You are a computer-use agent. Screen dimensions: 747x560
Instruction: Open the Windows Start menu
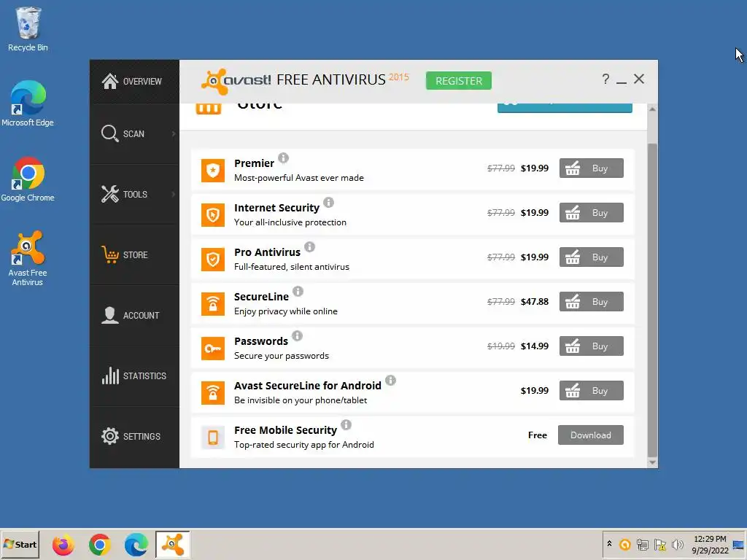[x=20, y=544]
